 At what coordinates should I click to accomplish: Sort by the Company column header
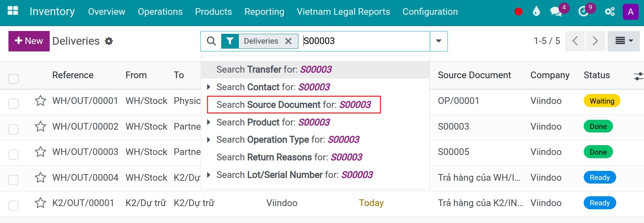pos(550,75)
